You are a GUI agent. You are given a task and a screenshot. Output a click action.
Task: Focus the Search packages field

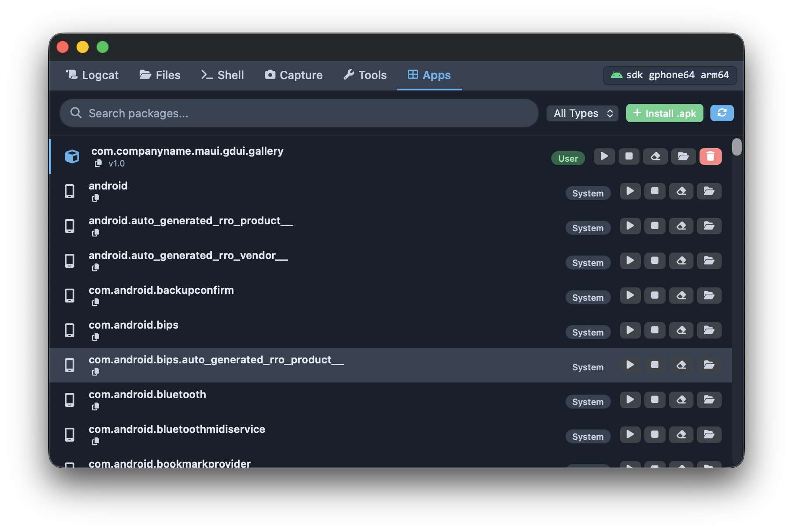(299, 113)
